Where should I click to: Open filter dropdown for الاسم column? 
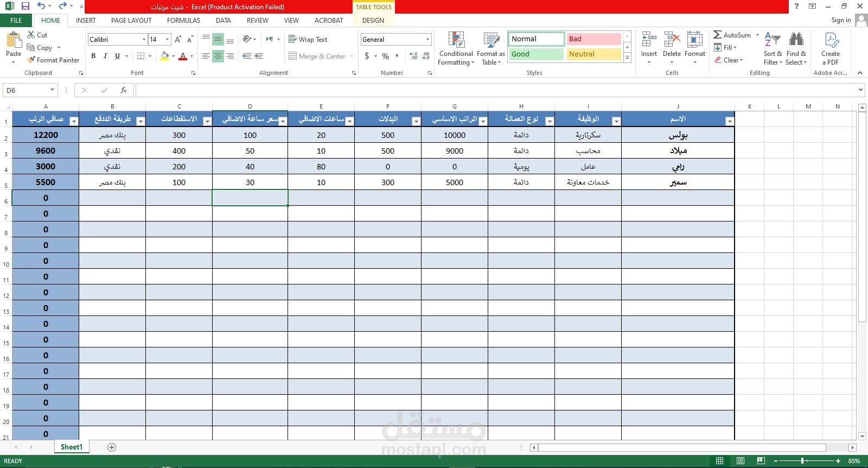tap(729, 122)
